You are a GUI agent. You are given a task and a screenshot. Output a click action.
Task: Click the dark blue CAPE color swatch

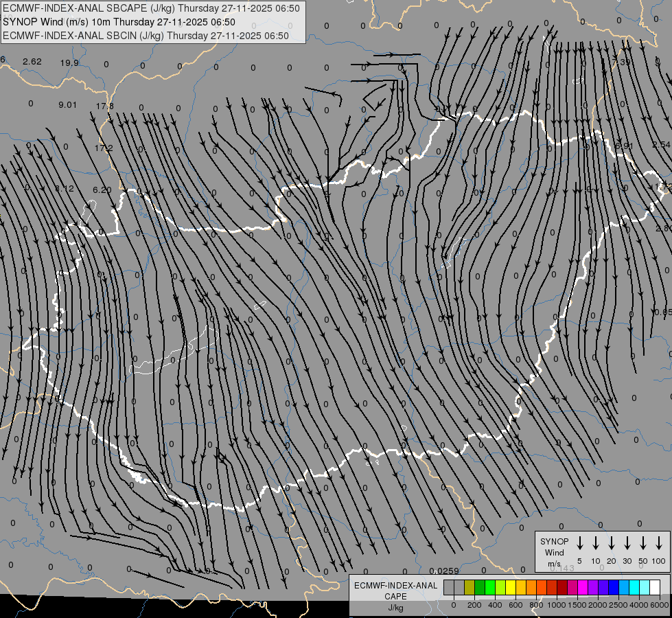614,588
